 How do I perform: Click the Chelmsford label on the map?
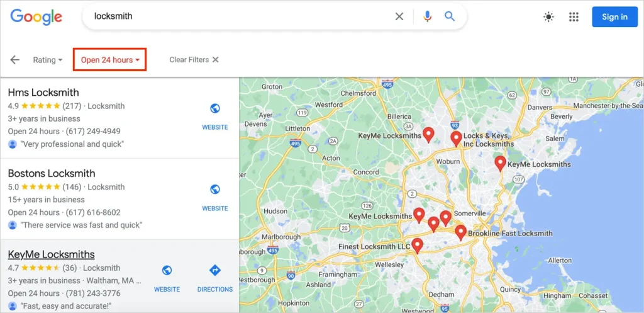click(358, 93)
